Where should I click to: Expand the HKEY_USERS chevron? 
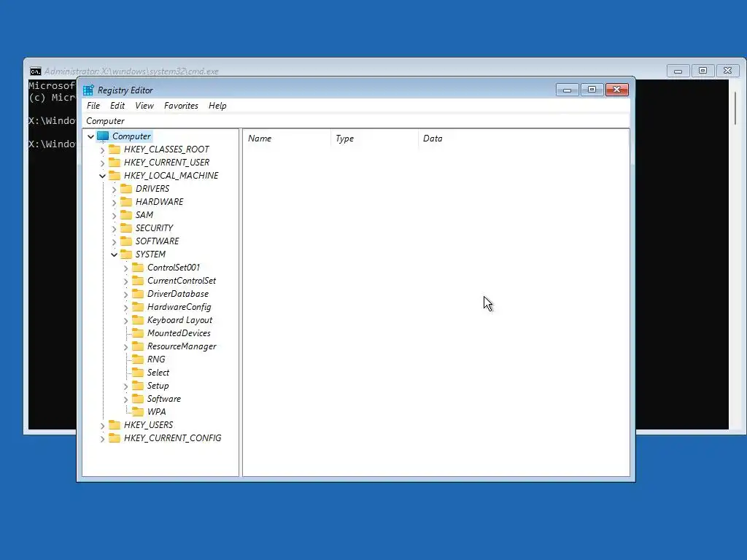102,426
